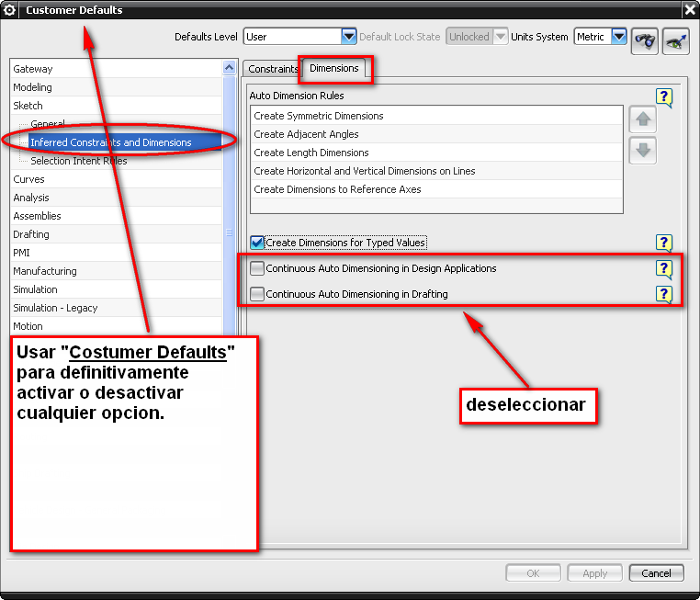
Task: Switch to the Constraints tab
Action: [273, 69]
